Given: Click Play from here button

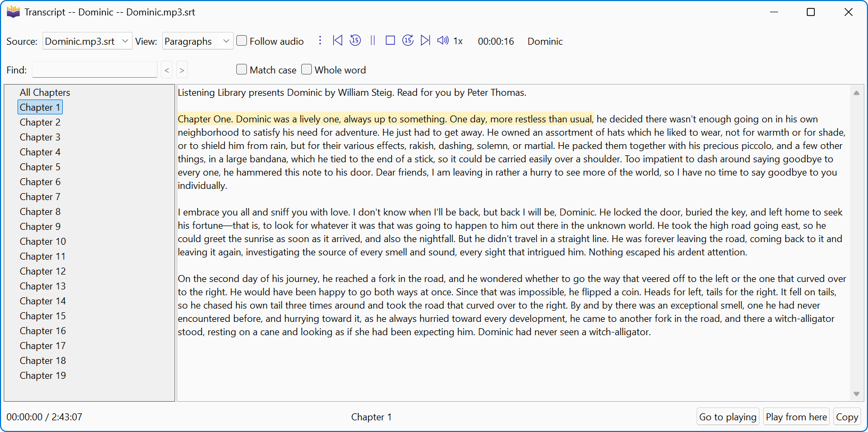Looking at the screenshot, I should 796,417.
